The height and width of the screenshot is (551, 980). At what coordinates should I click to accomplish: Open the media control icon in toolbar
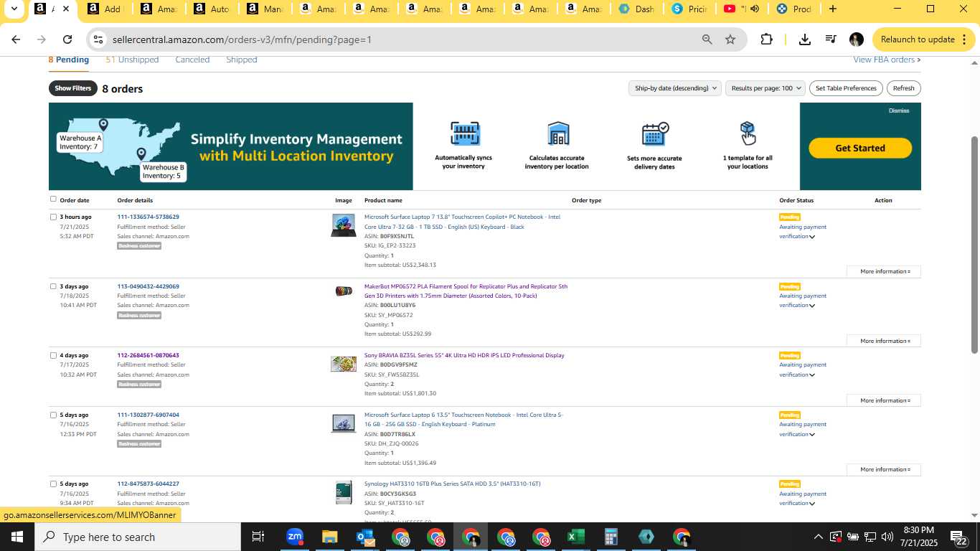point(830,39)
